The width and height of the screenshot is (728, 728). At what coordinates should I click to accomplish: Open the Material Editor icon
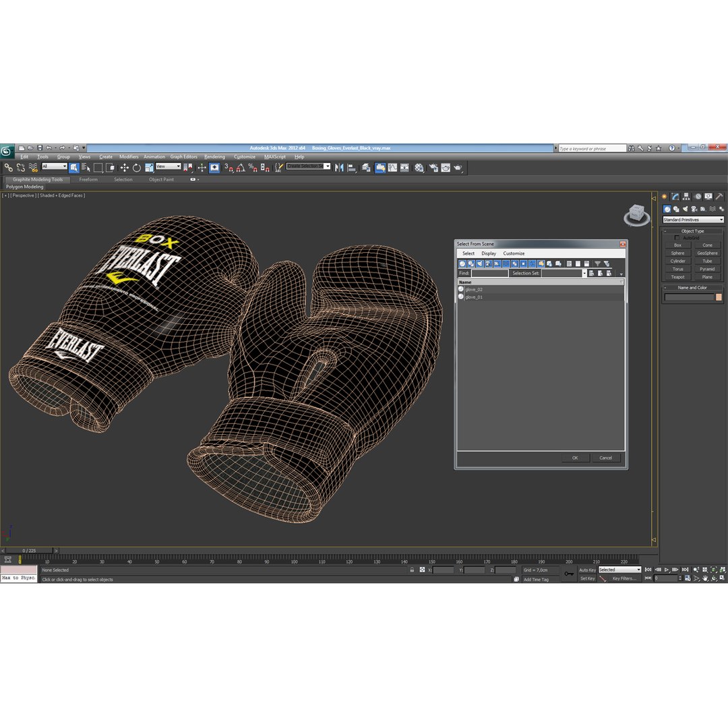click(419, 168)
